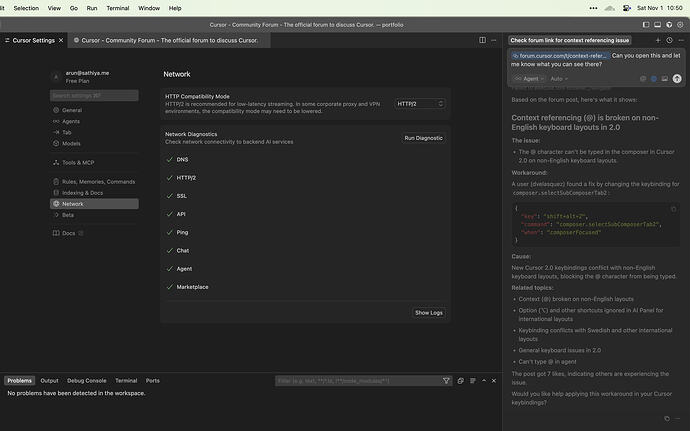Click the menu bar overflow dots icon
The image size is (690, 431).
click(593, 8)
